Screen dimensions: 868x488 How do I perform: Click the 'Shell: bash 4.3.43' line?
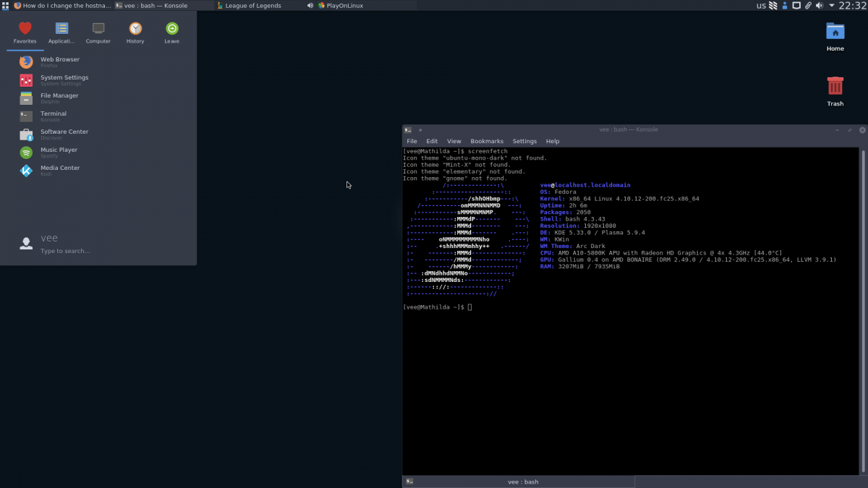573,219
